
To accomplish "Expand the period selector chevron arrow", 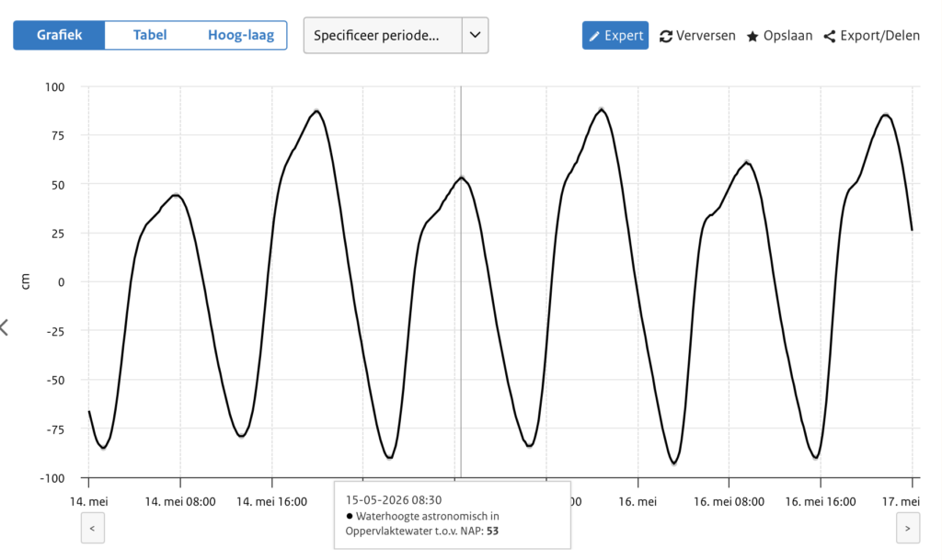I will (475, 36).
